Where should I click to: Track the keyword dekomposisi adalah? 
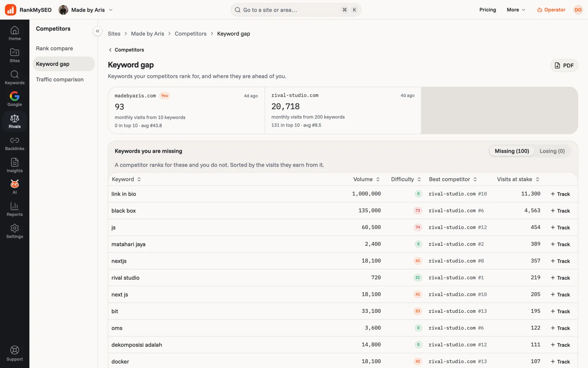pos(560,345)
